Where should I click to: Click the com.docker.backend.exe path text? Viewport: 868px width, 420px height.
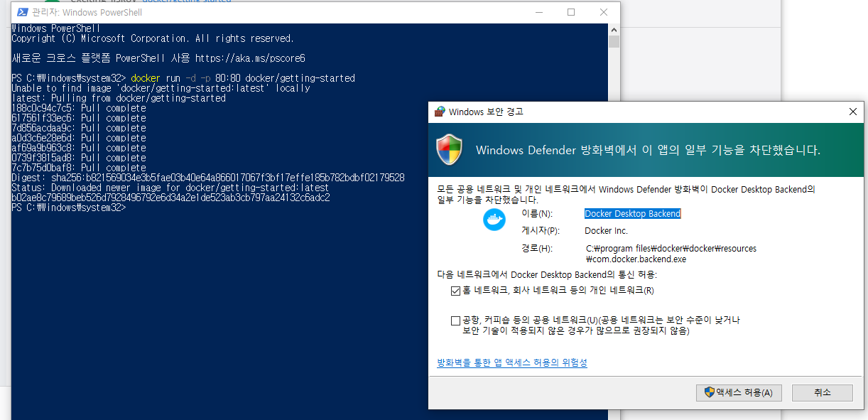pos(636,259)
